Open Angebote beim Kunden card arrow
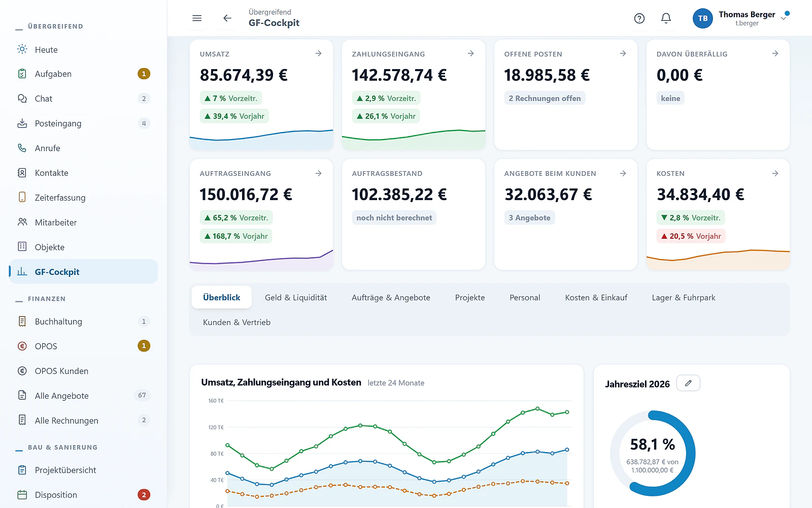812x508 pixels. pos(623,173)
